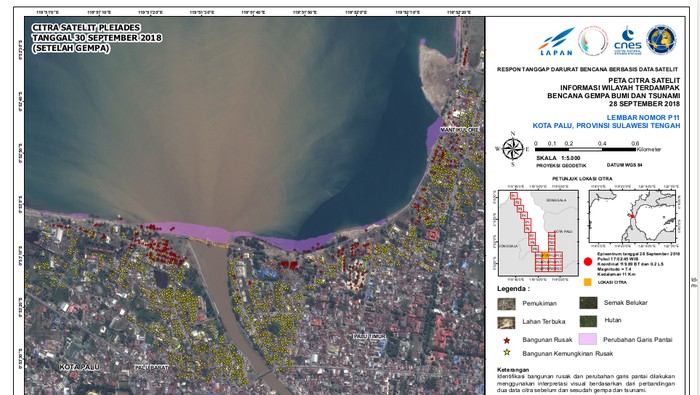Click the Pemukiman legend thumbnail
This screenshot has width=700, height=395.
[506, 304]
